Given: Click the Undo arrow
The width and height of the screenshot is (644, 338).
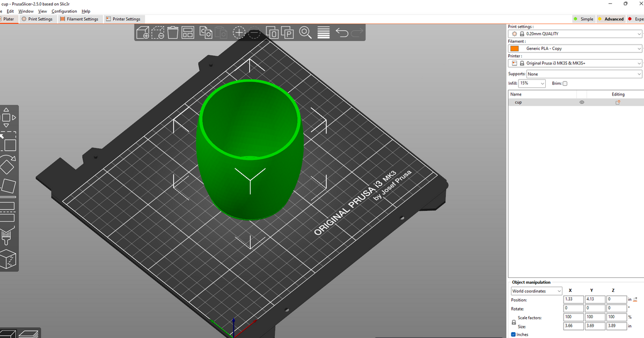Looking at the screenshot, I should point(341,33).
